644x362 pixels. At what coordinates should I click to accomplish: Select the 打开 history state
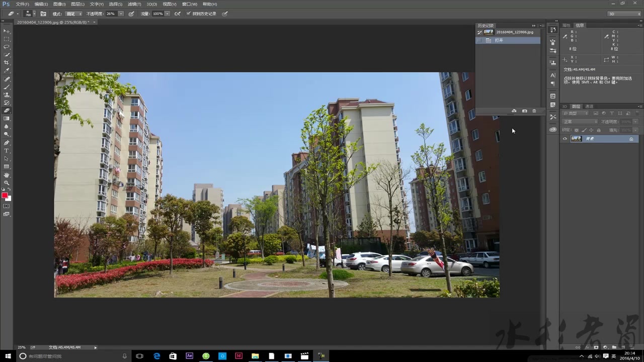click(508, 40)
